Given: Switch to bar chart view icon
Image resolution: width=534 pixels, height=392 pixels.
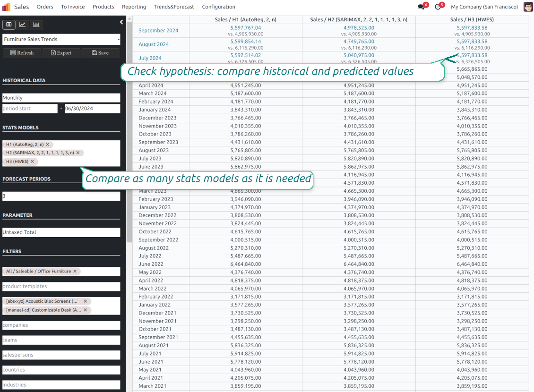Looking at the screenshot, I should (x=36, y=25).
